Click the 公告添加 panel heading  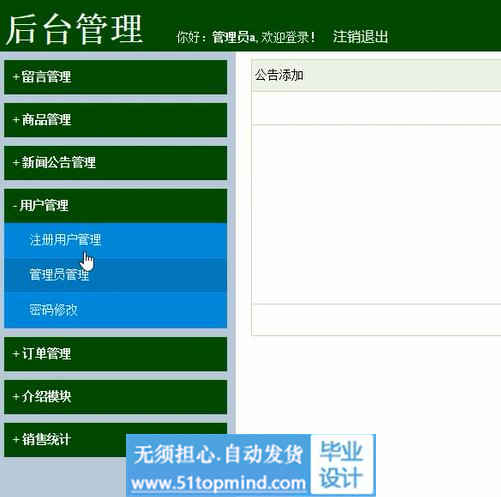point(279,75)
